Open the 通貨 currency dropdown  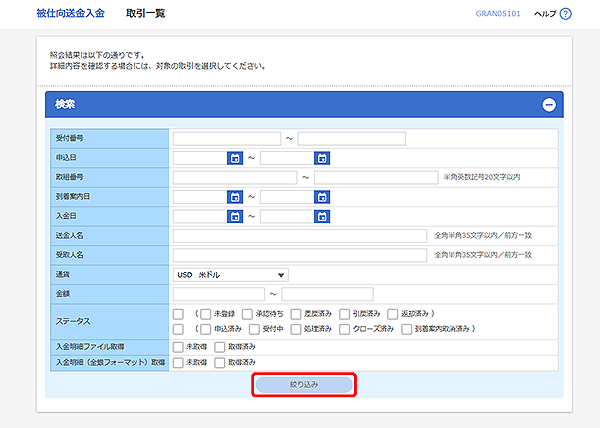(231, 275)
